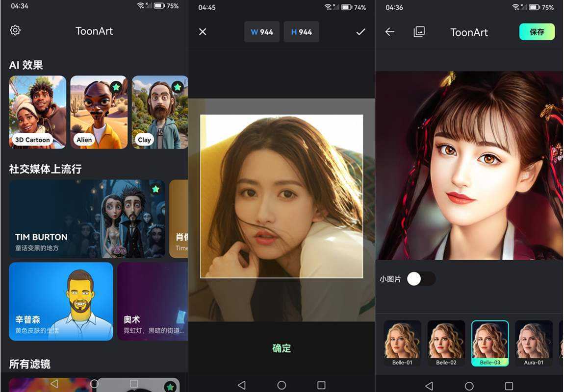The width and height of the screenshot is (564, 392).
Task: Click the compare image icon beside ToonArt title
Action: [419, 32]
